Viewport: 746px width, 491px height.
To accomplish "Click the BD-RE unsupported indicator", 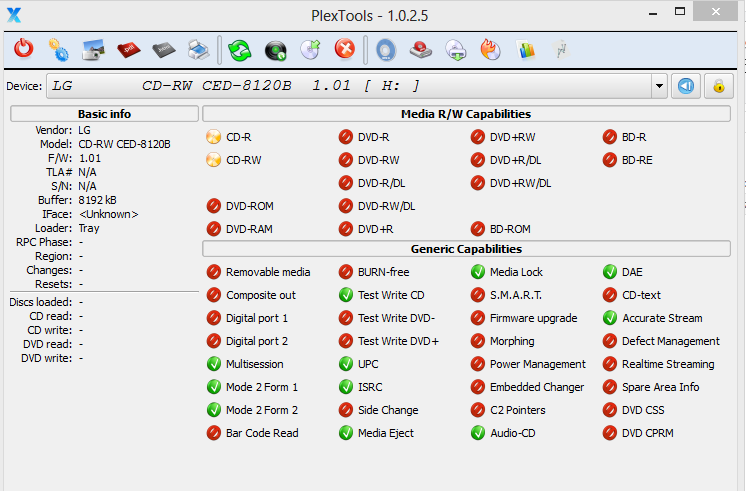I will tap(610, 160).
